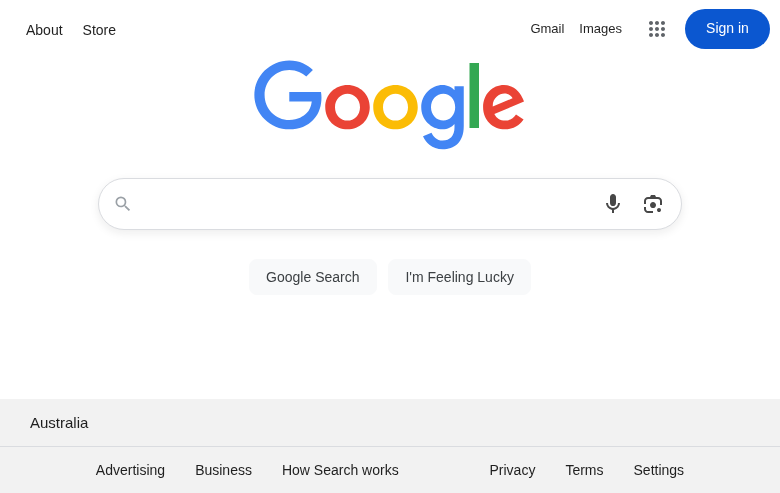This screenshot has height=493, width=780.
Task: Open search by image camera icon
Action: click(653, 204)
